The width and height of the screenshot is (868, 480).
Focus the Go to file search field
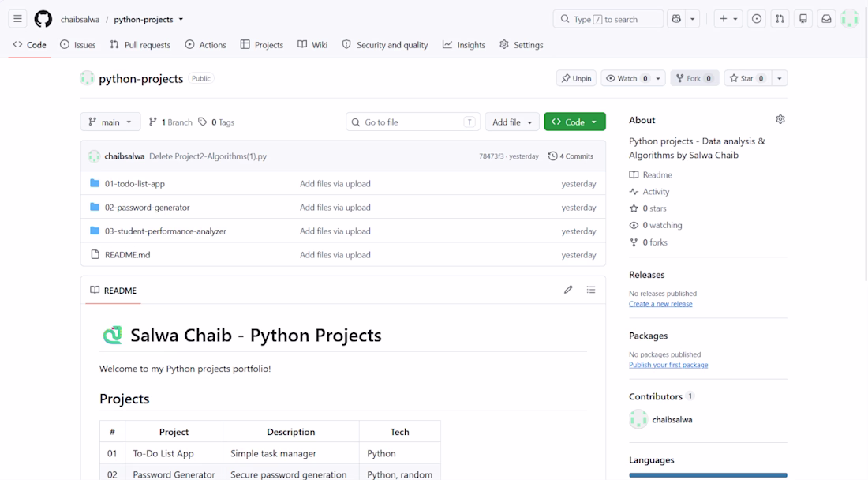coord(413,122)
